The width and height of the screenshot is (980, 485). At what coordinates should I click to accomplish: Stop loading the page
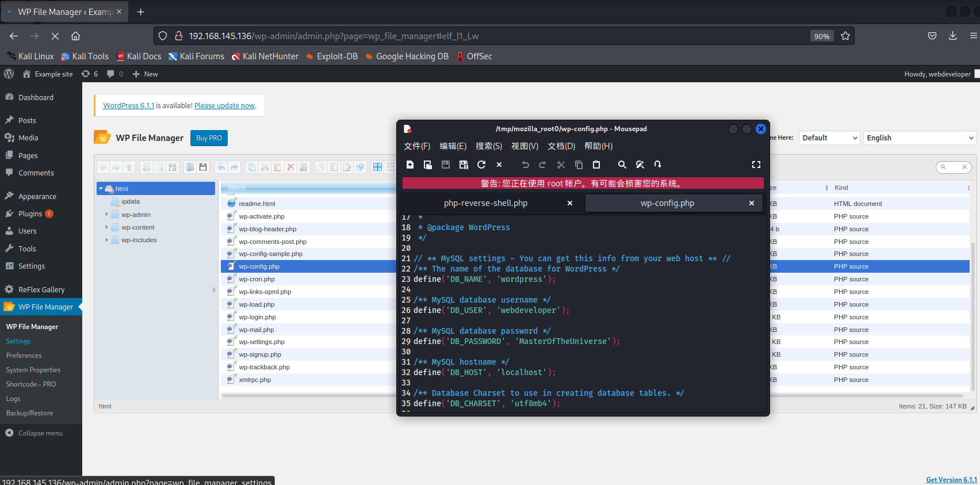point(55,36)
